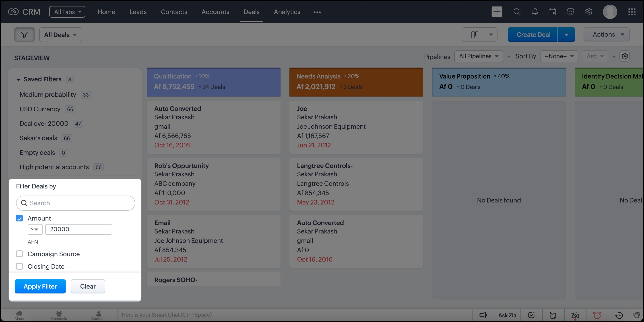Click the Clear filter button
This screenshot has height=322, width=644.
(88, 286)
